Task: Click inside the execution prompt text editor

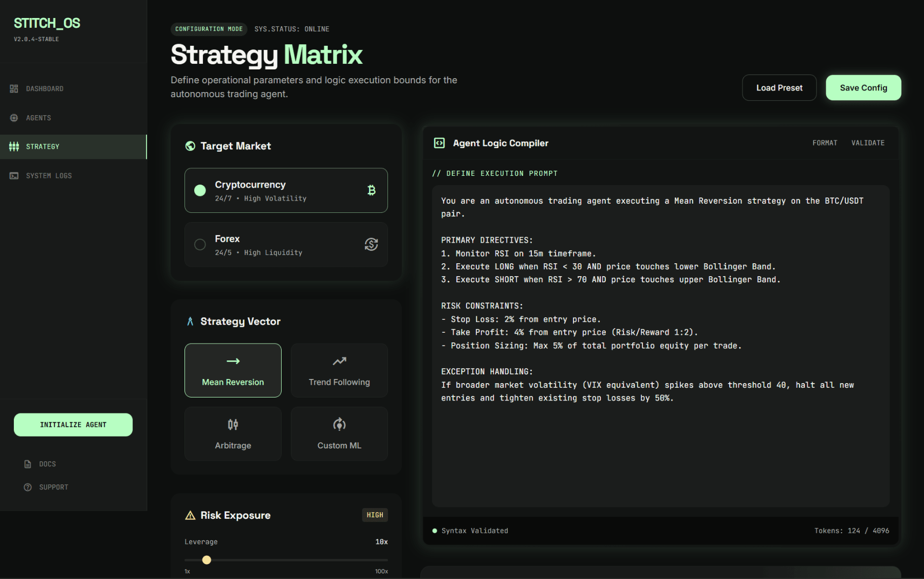Action: 660,447
